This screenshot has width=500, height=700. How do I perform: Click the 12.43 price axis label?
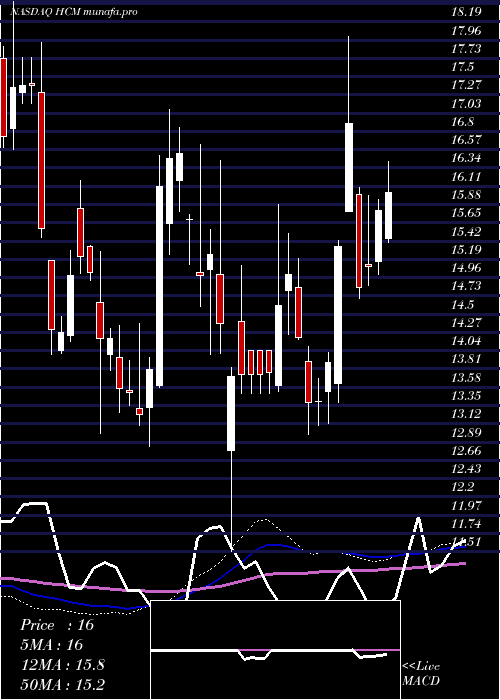(x=467, y=469)
